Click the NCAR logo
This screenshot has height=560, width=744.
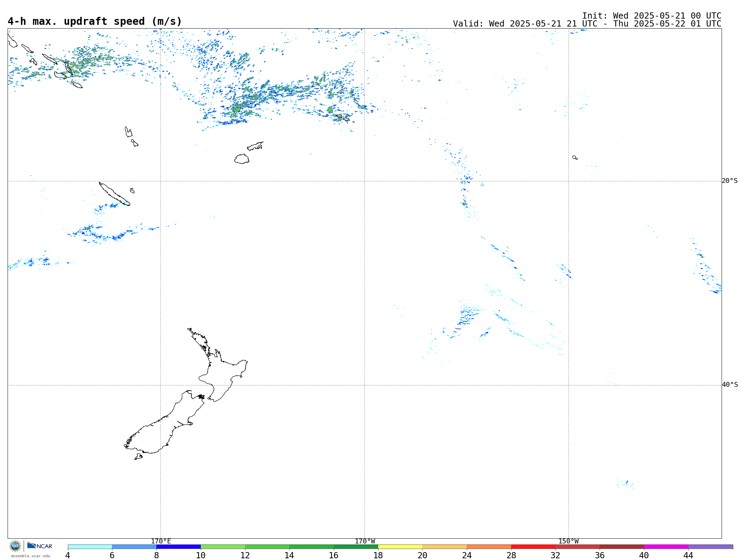pos(40,546)
